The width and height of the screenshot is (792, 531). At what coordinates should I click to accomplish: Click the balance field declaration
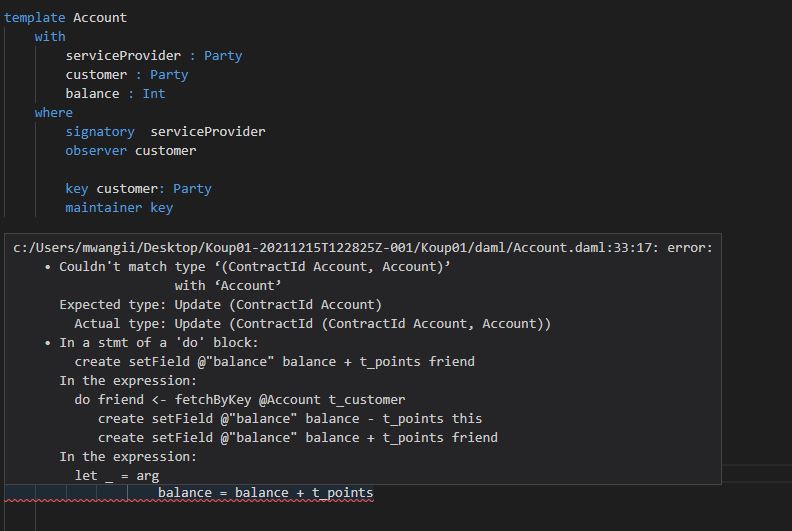(x=92, y=94)
